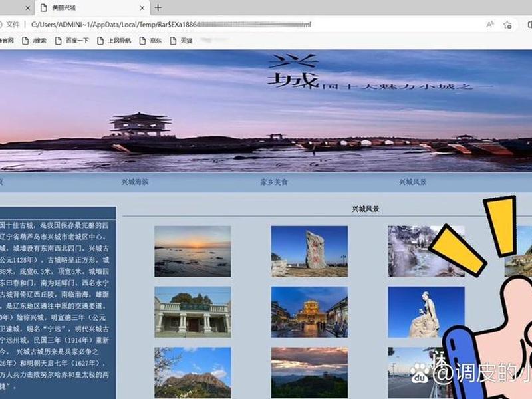Image resolution: width=532 pixels, height=399 pixels.
Task: Click the 美丽兴城 tab page icon
Action: pyautogui.click(x=43, y=8)
